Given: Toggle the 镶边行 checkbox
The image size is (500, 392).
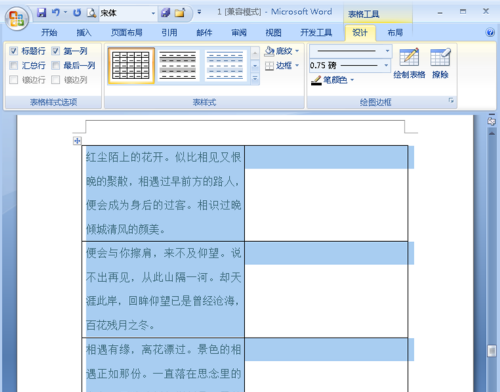Looking at the screenshot, I should tap(14, 80).
